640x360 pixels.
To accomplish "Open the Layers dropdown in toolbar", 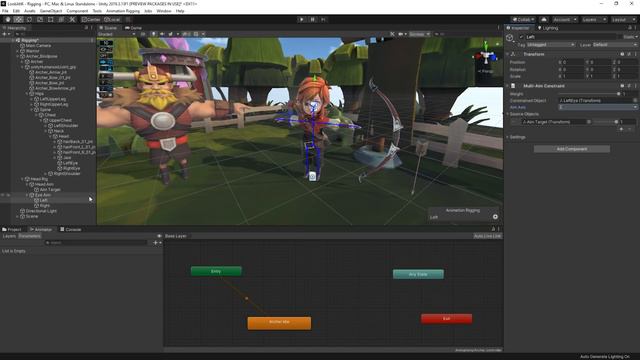I will [x=594, y=19].
